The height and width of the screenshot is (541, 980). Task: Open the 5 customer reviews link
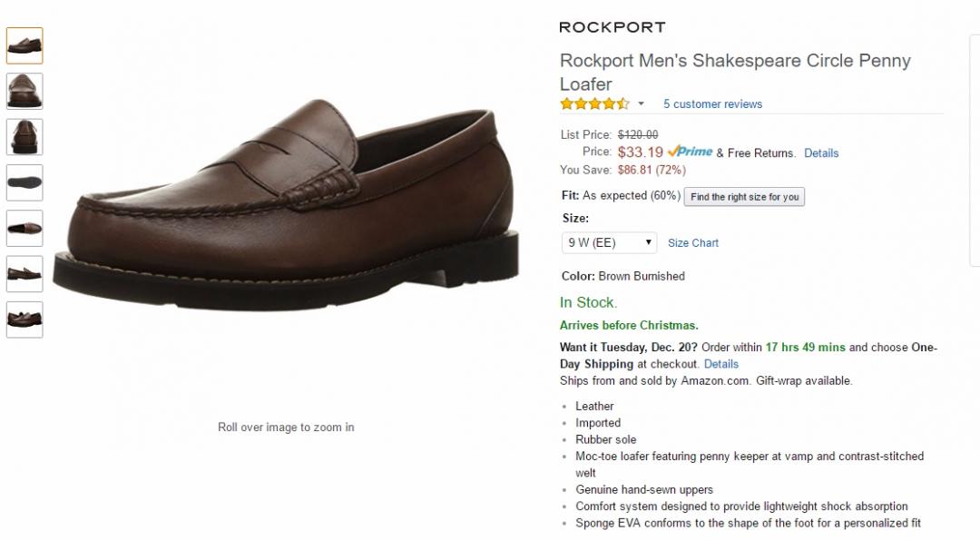click(712, 104)
